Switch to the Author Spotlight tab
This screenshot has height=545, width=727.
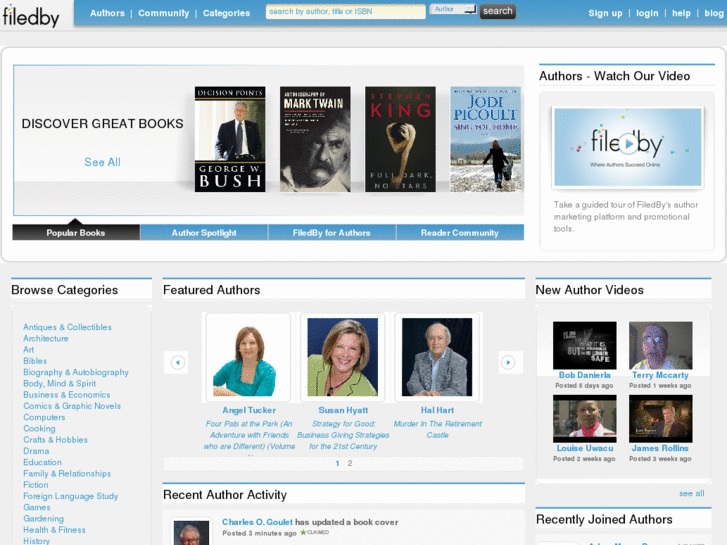pos(204,233)
